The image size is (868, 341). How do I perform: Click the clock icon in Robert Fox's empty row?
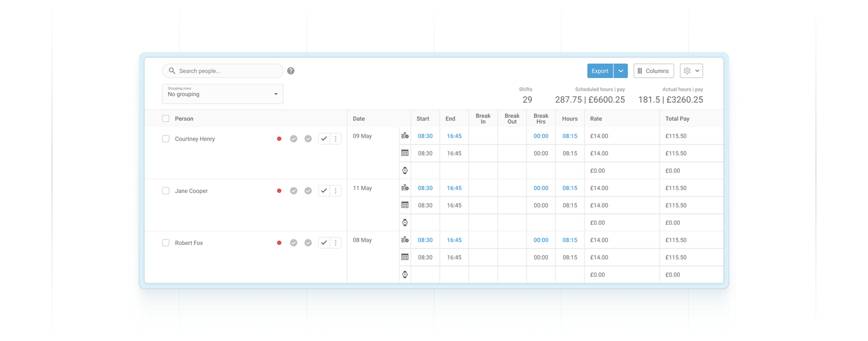(x=404, y=275)
